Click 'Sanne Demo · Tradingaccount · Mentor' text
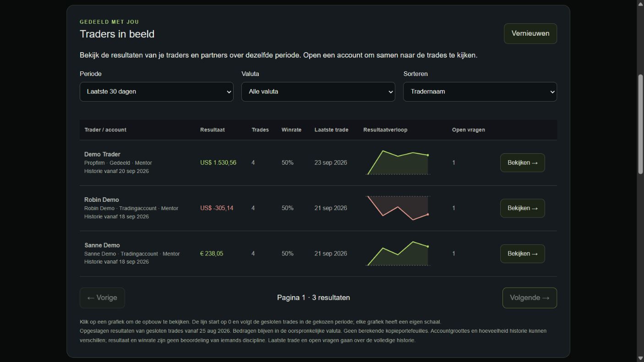Image resolution: width=644 pixels, height=362 pixels. tap(132, 254)
